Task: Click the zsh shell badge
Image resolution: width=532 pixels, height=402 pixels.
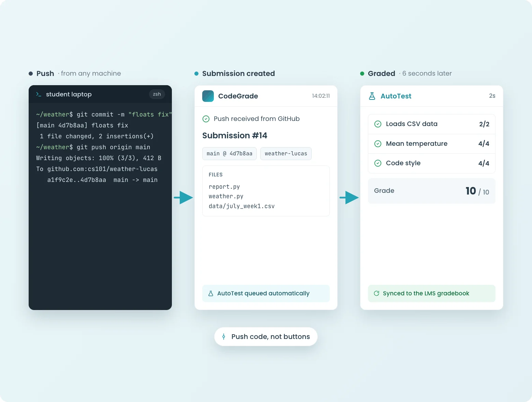Action: click(x=157, y=94)
